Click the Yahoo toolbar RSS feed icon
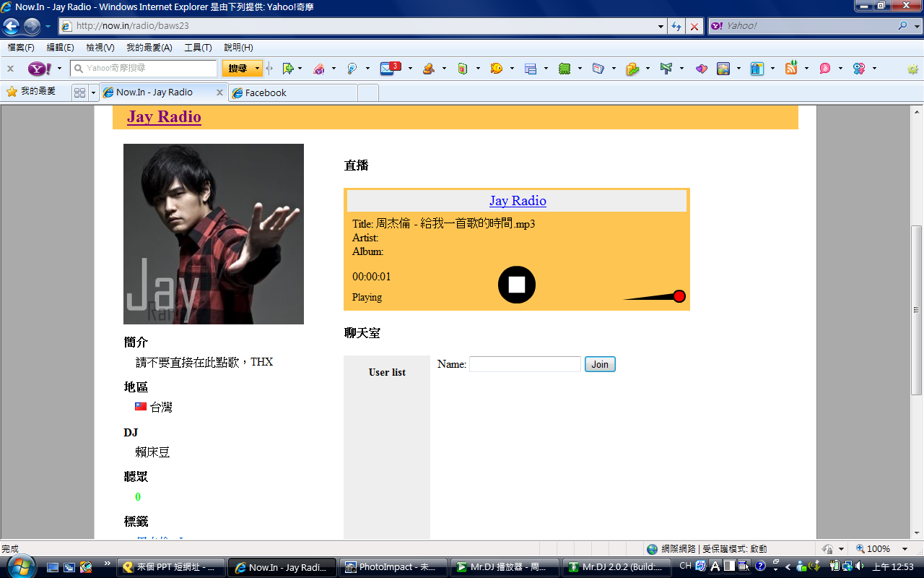The width and height of the screenshot is (924, 578). coord(791,69)
